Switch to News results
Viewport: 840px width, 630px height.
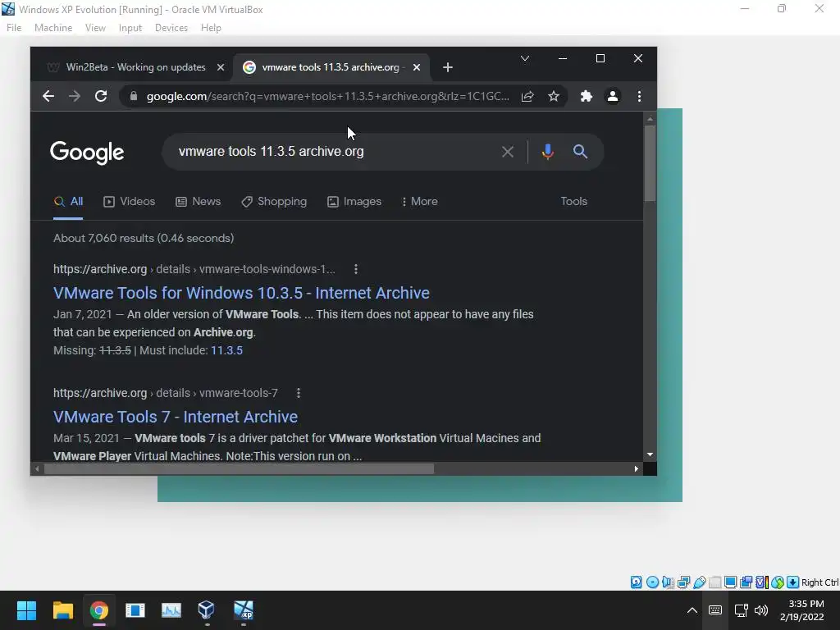click(x=199, y=202)
